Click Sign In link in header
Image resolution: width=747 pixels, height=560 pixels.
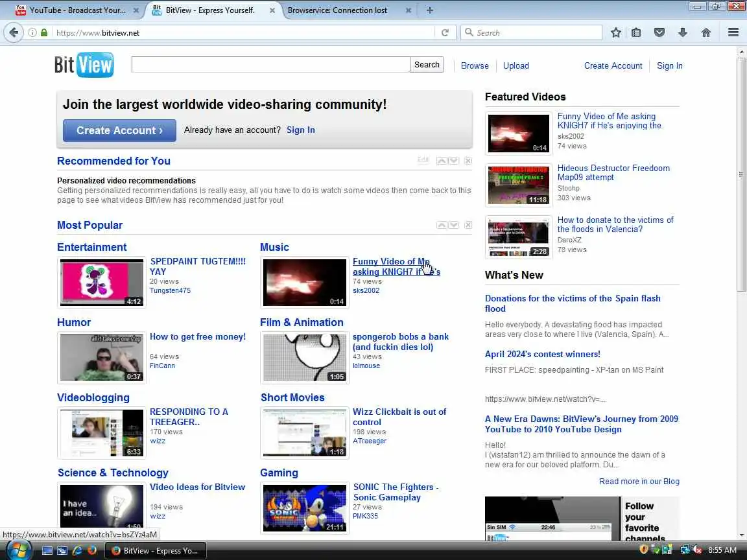coord(669,65)
